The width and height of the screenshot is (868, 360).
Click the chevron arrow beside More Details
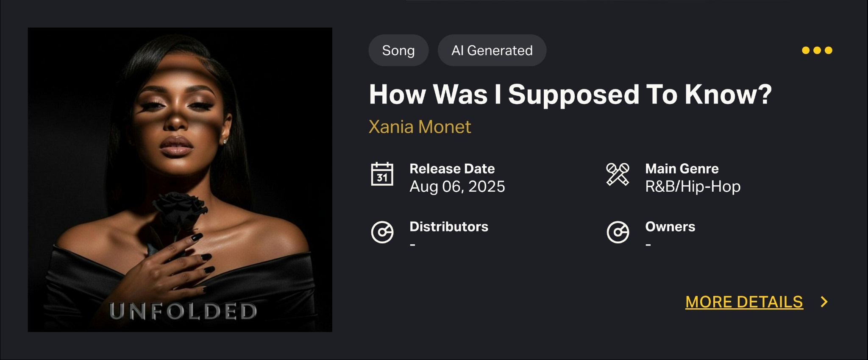point(824,302)
